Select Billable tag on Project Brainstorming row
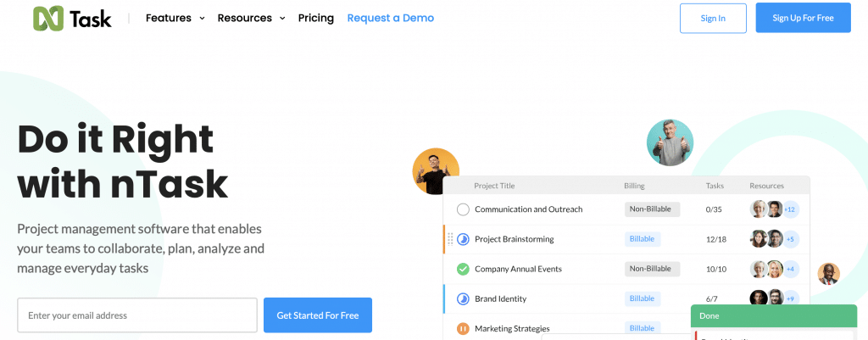 click(643, 239)
